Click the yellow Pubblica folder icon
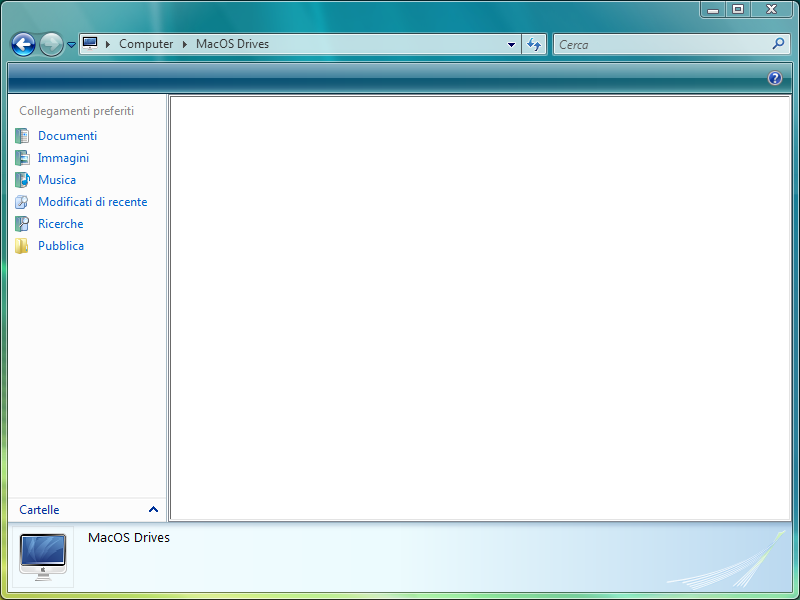Screen dimensions: 800x600 tap(21, 245)
